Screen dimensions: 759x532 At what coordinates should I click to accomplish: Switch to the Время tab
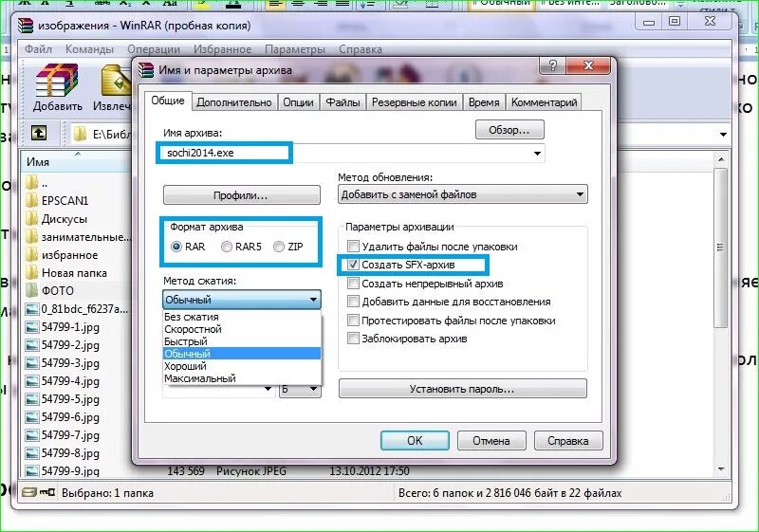[484, 102]
